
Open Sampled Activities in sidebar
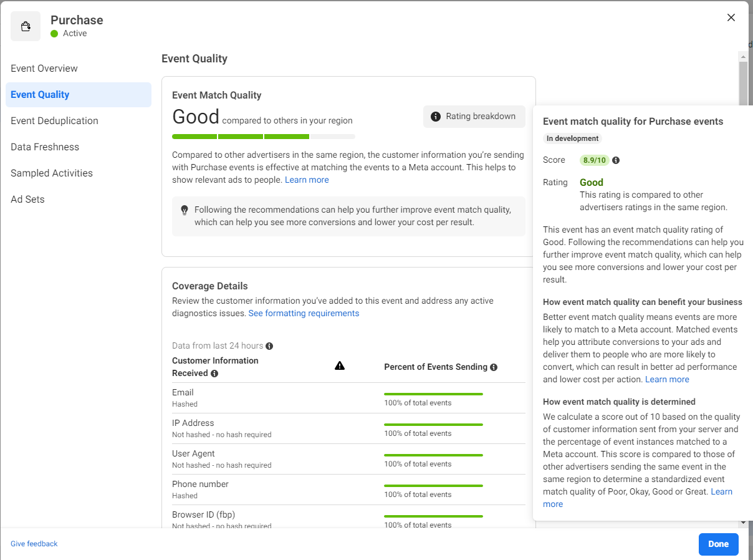[x=52, y=173]
